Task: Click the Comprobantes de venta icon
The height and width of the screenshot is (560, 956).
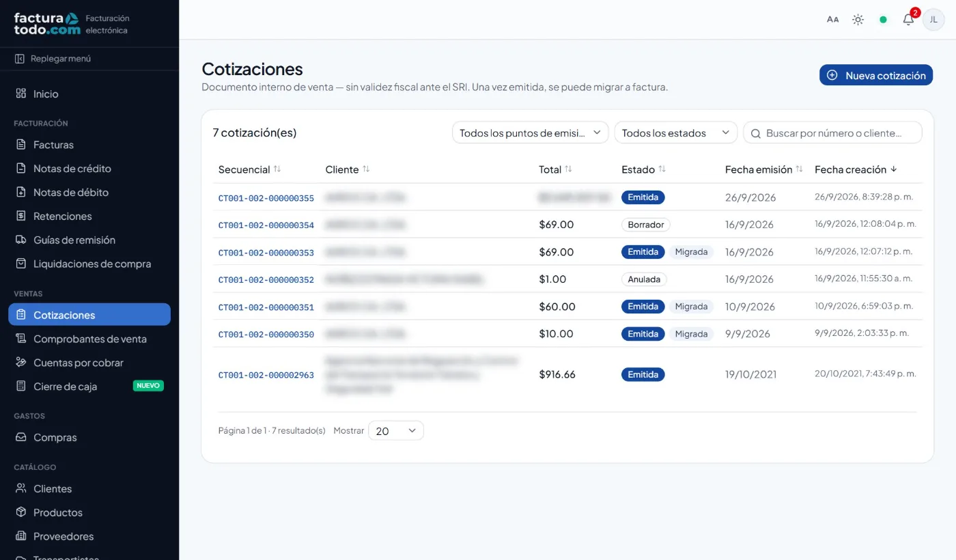Action: click(x=20, y=339)
